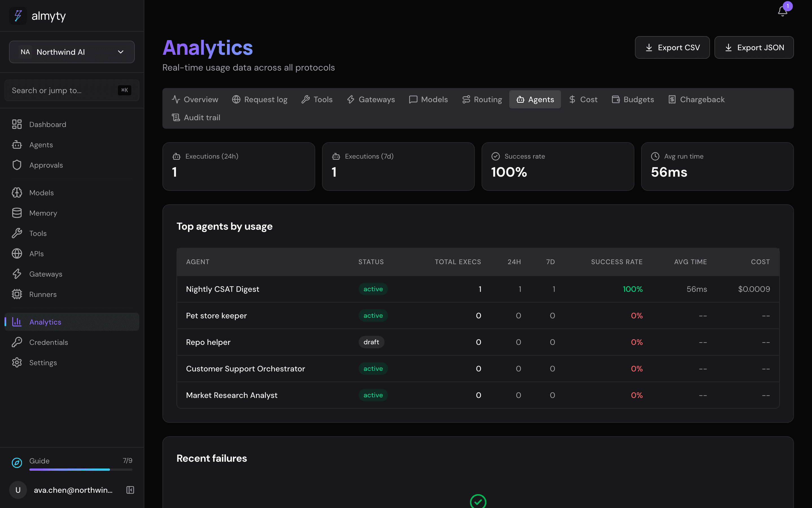Open the notifications bell
This screenshot has height=508, width=812.
point(782,11)
